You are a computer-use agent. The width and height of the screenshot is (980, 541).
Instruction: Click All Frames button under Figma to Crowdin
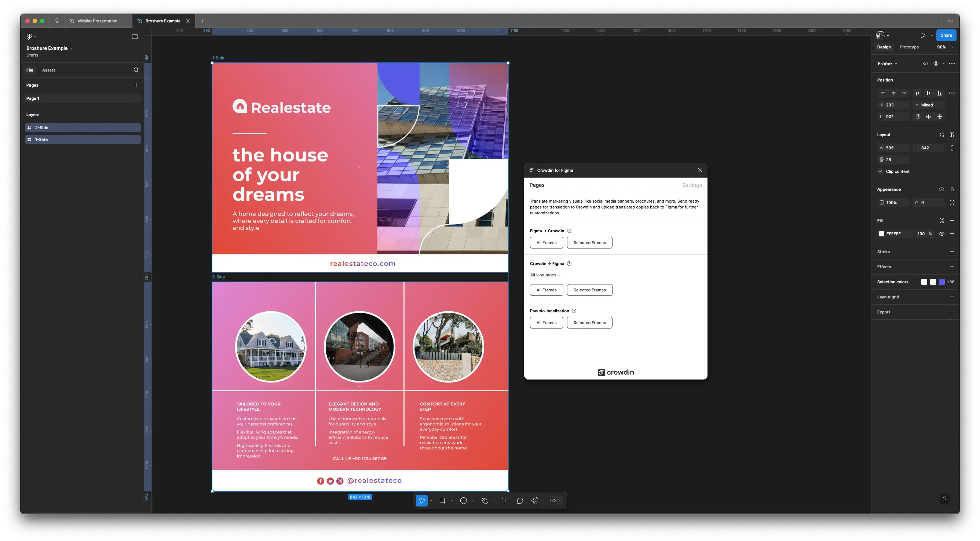546,243
